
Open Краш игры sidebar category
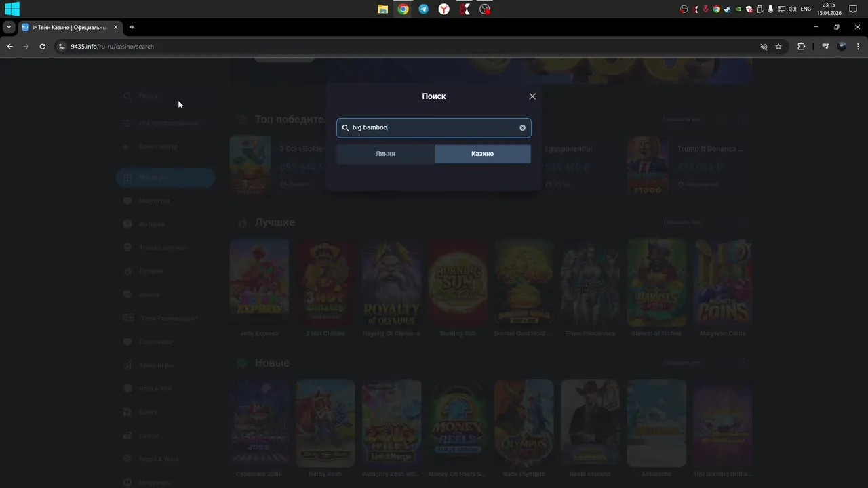pos(165,365)
